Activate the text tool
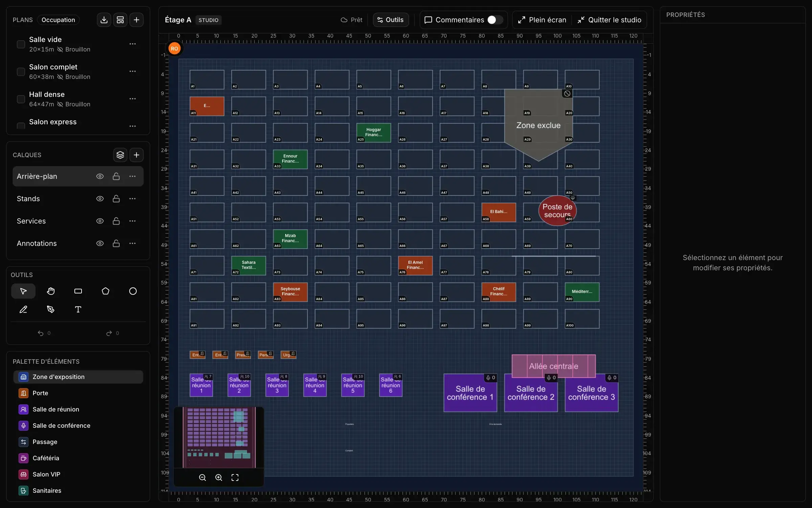This screenshot has height=508, width=812. (78, 310)
